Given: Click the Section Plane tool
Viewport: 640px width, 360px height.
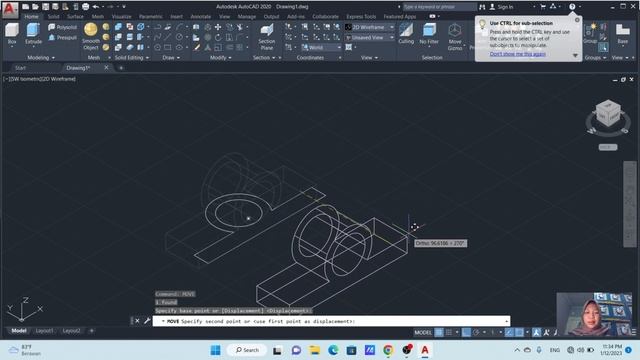Looking at the screenshot, I should pyautogui.click(x=267, y=37).
